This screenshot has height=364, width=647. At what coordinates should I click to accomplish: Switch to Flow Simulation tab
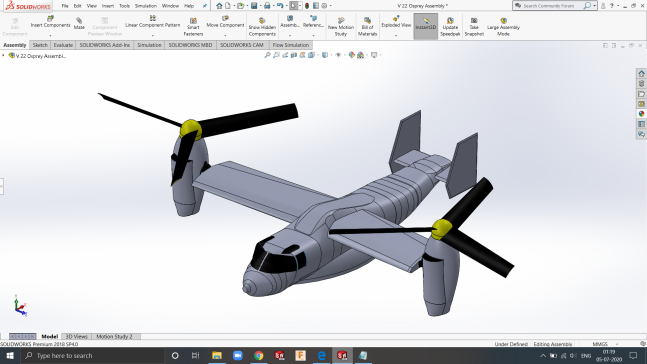(290, 45)
